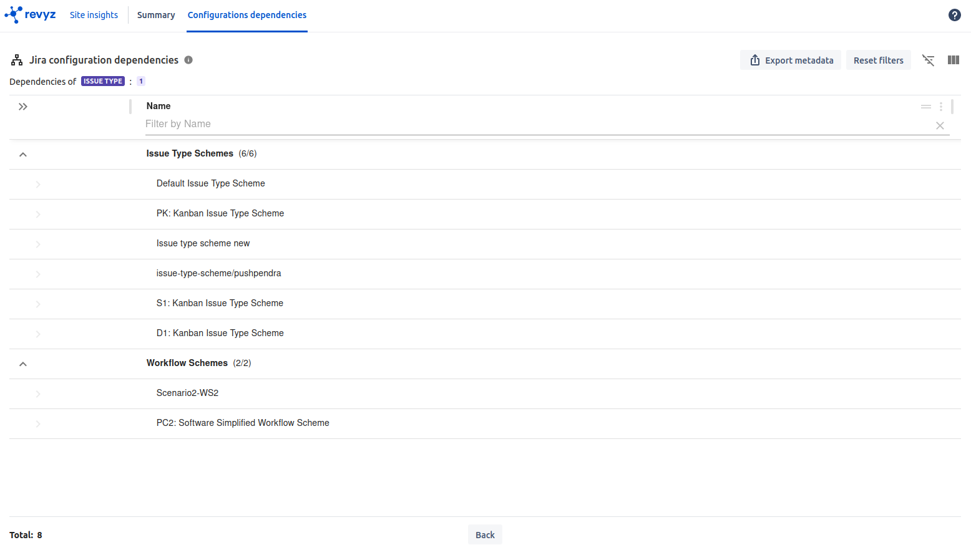Screen dimensions: 971x560
Task: Open the Name column kebab menu
Action: tap(941, 106)
